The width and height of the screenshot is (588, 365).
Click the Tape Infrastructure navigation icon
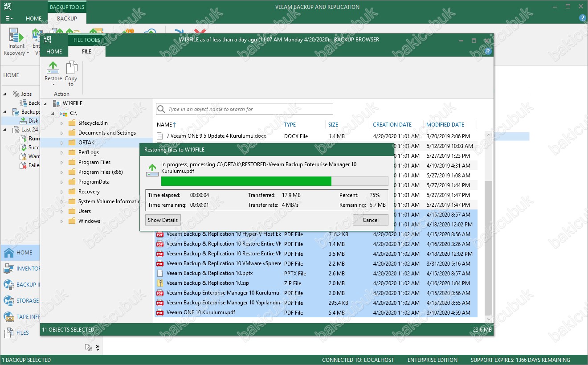[x=9, y=317]
